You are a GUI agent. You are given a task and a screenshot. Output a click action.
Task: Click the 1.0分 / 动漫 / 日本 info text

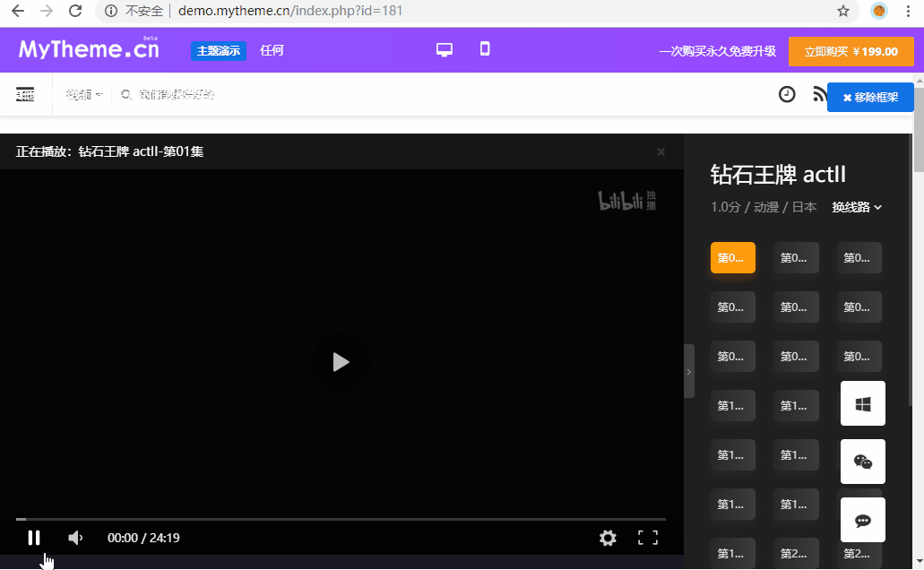pos(764,207)
